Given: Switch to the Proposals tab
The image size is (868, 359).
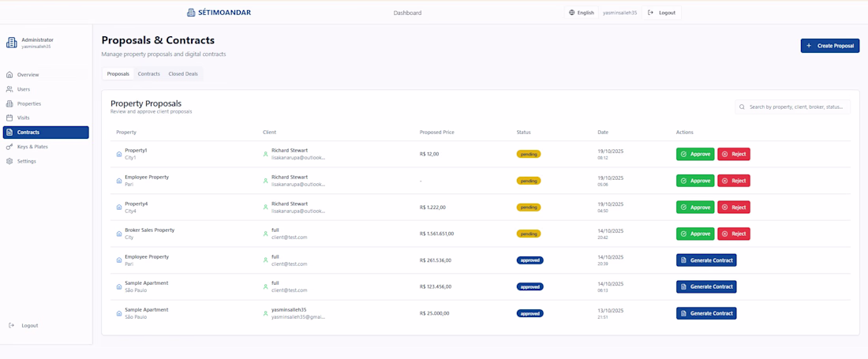Looking at the screenshot, I should (118, 73).
